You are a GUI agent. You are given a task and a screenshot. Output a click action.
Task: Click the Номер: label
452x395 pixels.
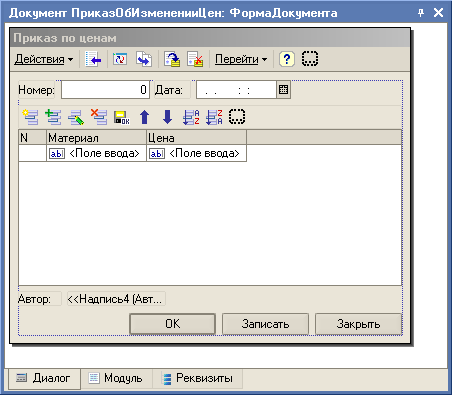point(36,90)
